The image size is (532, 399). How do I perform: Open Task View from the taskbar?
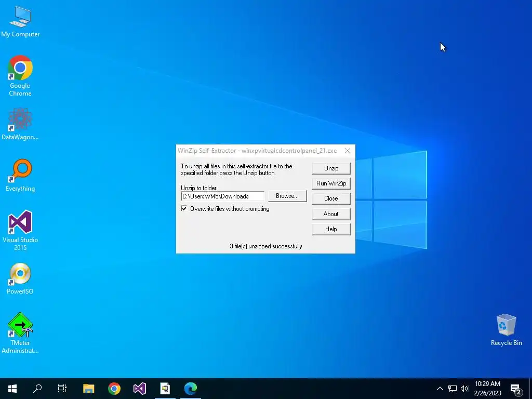click(62, 389)
